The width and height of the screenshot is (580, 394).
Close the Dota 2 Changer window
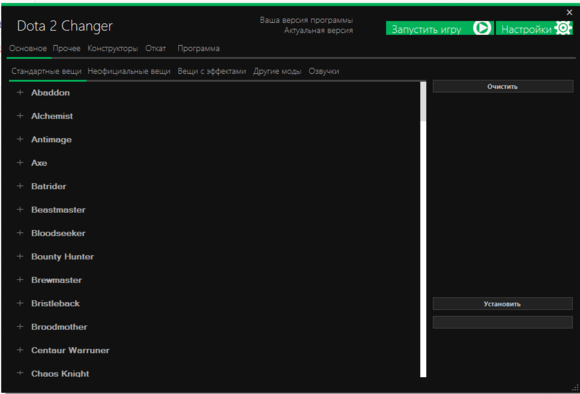(x=569, y=12)
